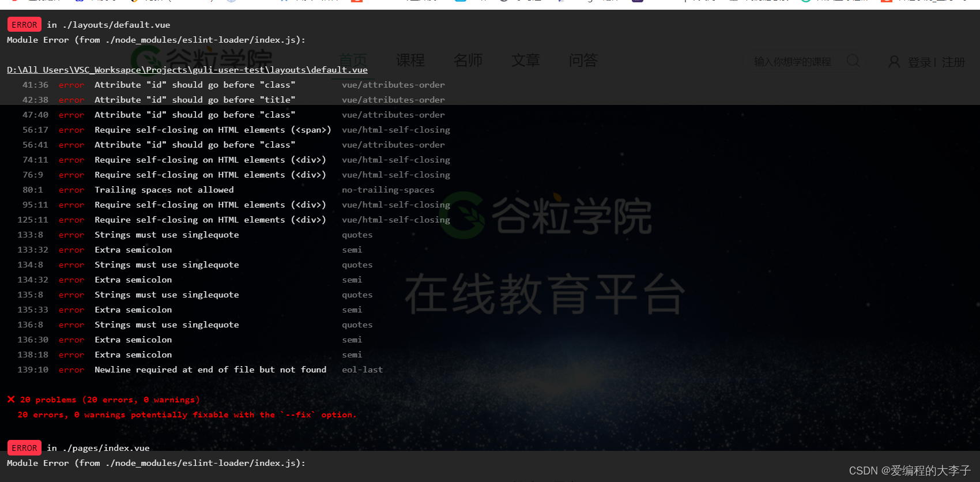Image resolution: width=980 pixels, height=482 pixels.
Task: Click the red ERROR badge for layouts/default.vue
Action: pyautogui.click(x=24, y=25)
